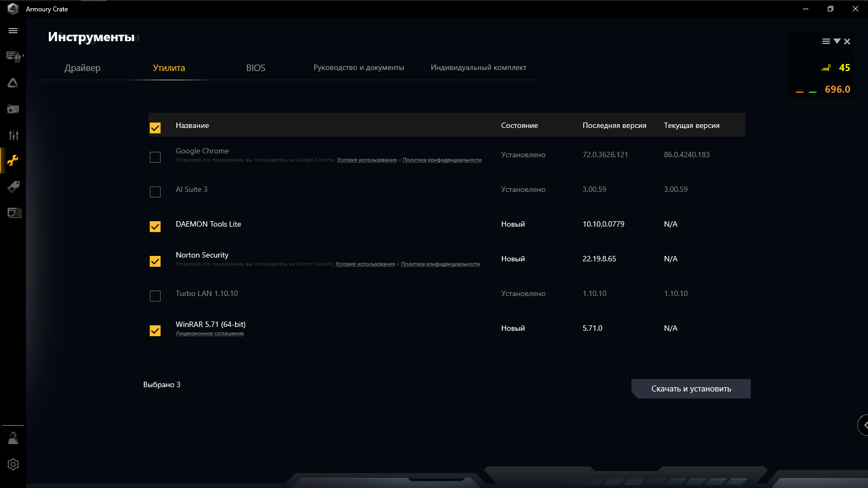This screenshot has width=868, height=488.
Task: Select the Tools wrench icon in the sidebar
Action: coord(13,160)
